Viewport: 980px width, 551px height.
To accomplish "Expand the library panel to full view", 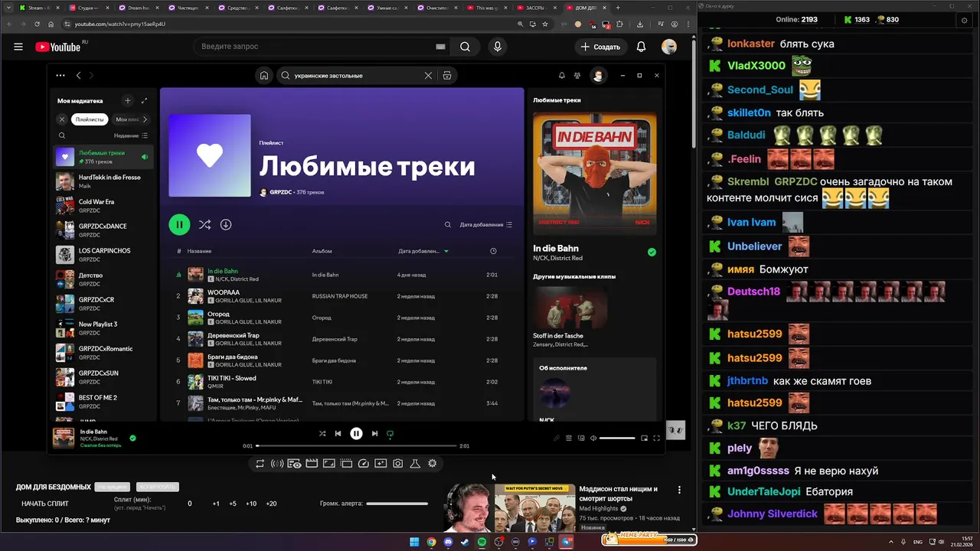I will click(x=144, y=100).
